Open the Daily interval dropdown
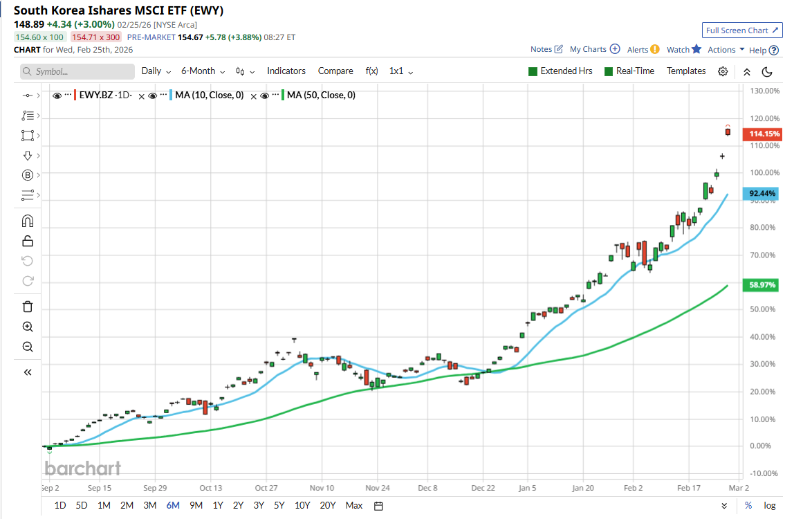Image resolution: width=812 pixels, height=519 pixels. pos(156,71)
